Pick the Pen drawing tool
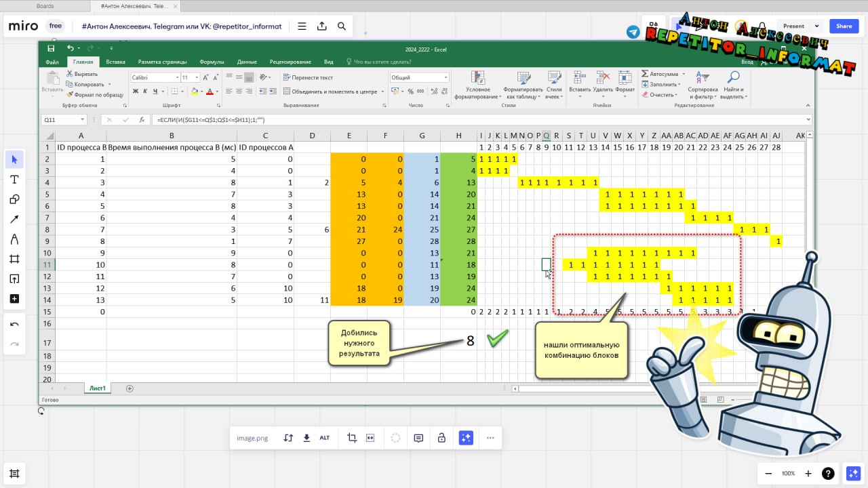 click(x=14, y=239)
